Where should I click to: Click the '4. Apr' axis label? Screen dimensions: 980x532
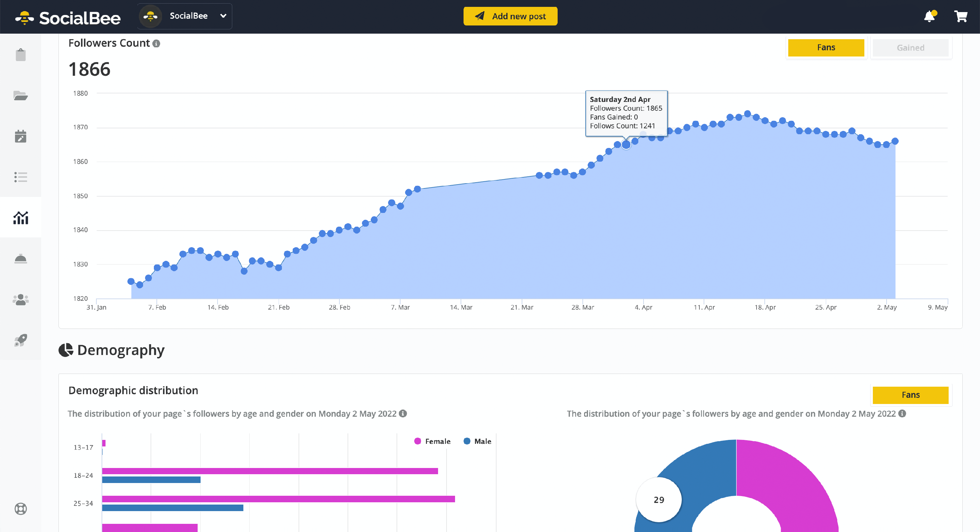[x=643, y=307]
